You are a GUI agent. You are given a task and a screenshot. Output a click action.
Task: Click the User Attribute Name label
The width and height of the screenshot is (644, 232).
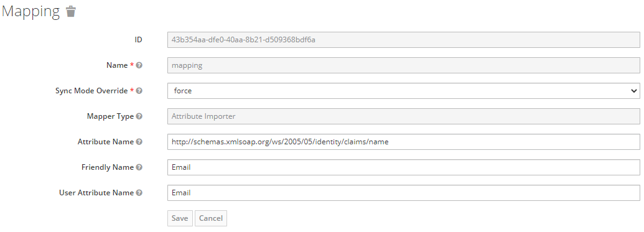(x=96, y=193)
